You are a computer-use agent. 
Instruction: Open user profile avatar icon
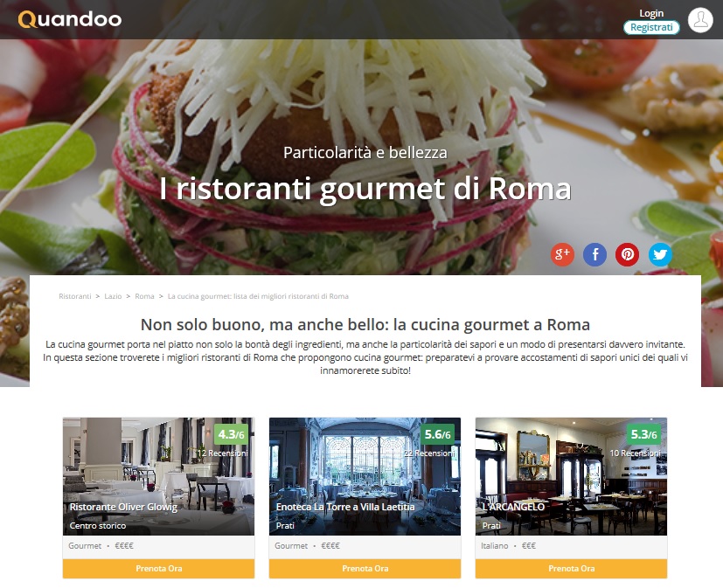point(700,20)
